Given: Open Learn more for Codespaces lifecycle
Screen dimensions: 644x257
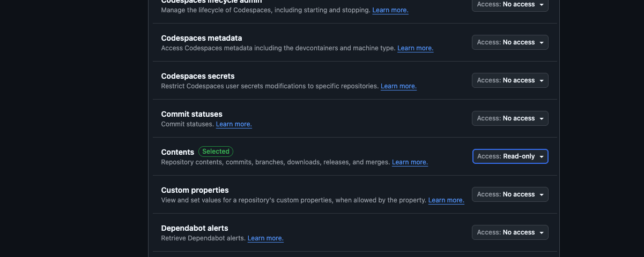Looking at the screenshot, I should (x=390, y=10).
